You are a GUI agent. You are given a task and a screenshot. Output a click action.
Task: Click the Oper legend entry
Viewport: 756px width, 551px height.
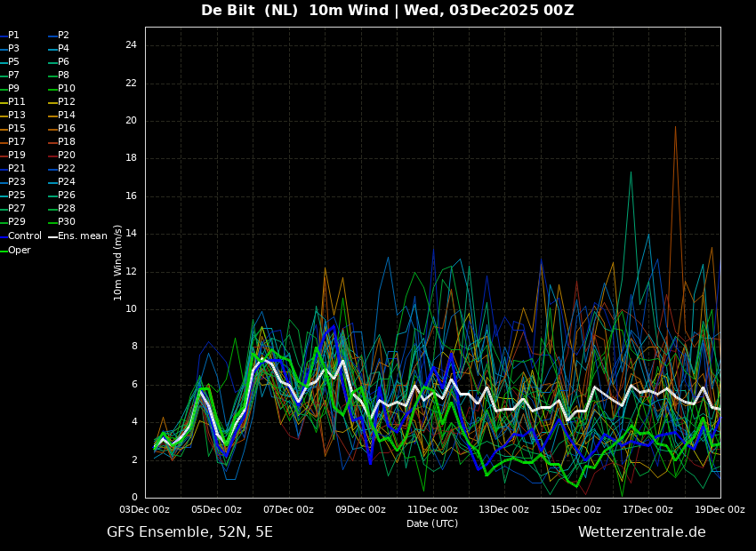(x=15, y=250)
